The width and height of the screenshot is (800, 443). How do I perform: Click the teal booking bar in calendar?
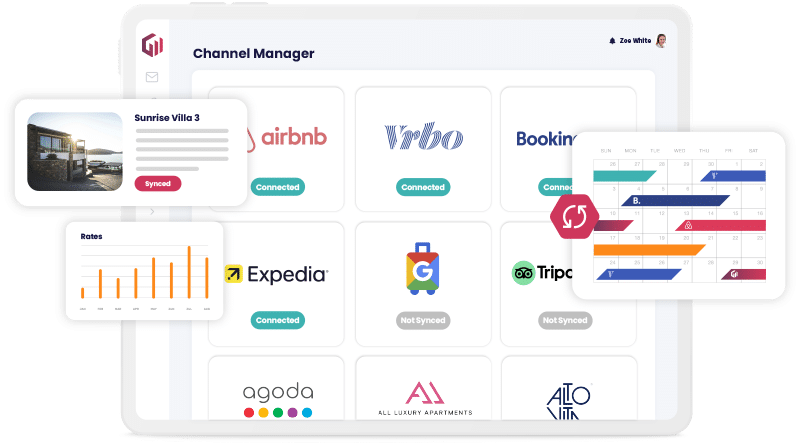point(623,176)
